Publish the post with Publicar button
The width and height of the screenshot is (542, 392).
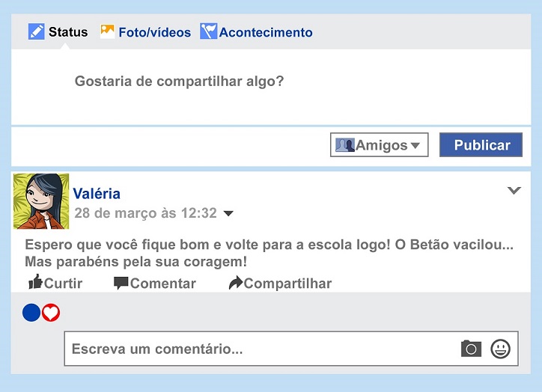click(481, 144)
